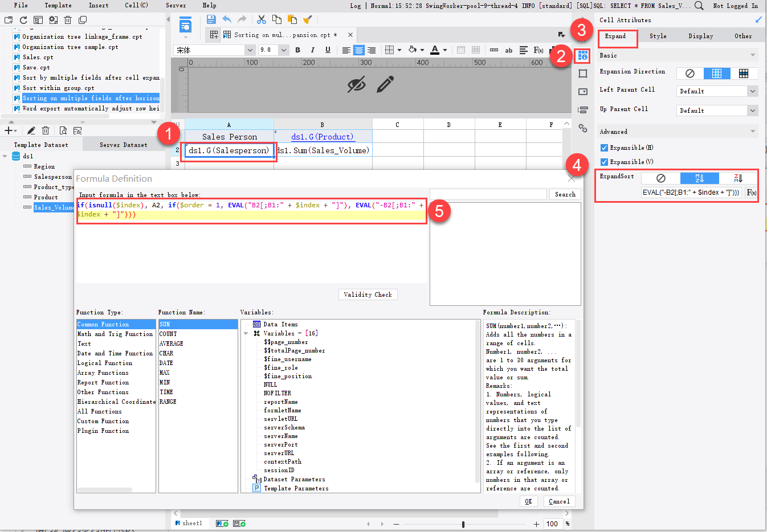Edit the selected dataset with pencil icon
767x532 pixels.
[31, 130]
